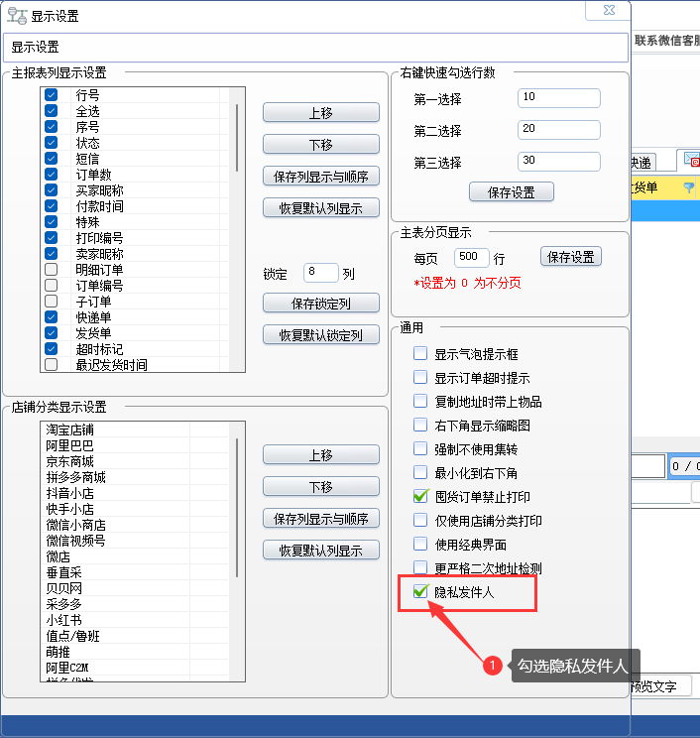Select 小红书 in shop category list
The image size is (700, 738).
click(x=64, y=620)
